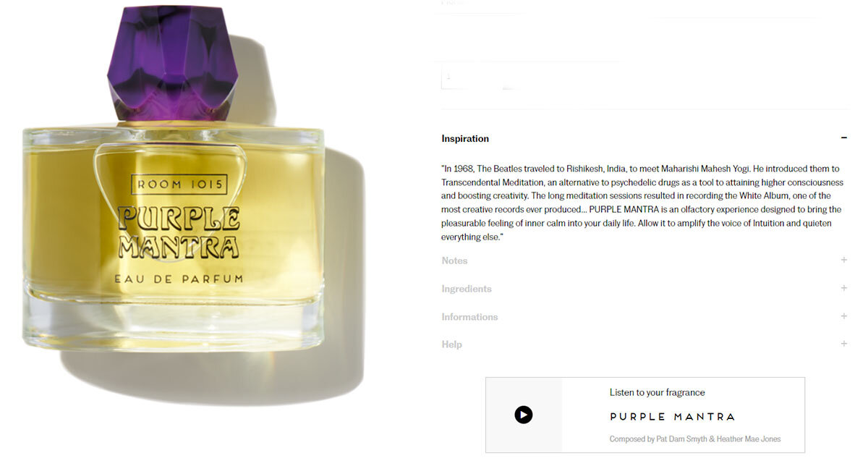This screenshot has width=868, height=474.
Task: Open the Ingredients section heading
Action: [x=467, y=289]
